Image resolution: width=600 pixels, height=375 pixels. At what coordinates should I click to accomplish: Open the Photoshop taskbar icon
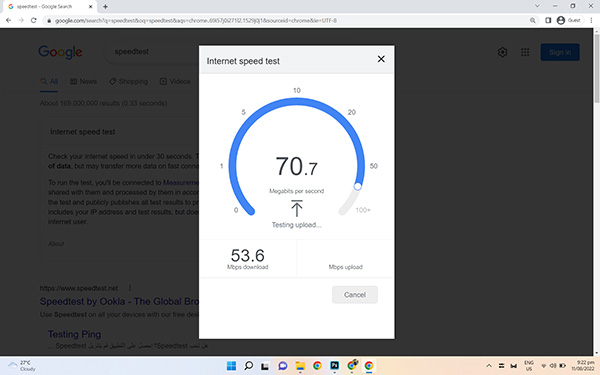[x=334, y=366]
